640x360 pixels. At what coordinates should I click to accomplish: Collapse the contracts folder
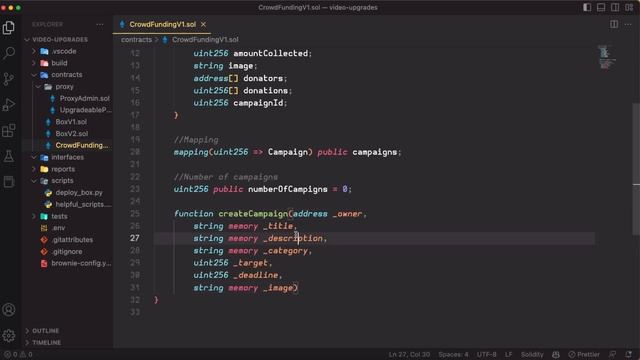point(67,75)
